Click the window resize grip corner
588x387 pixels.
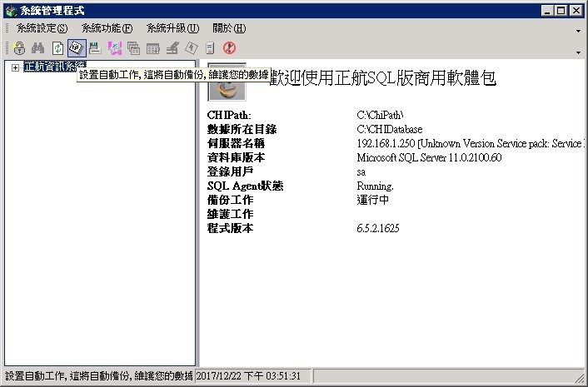point(580,378)
